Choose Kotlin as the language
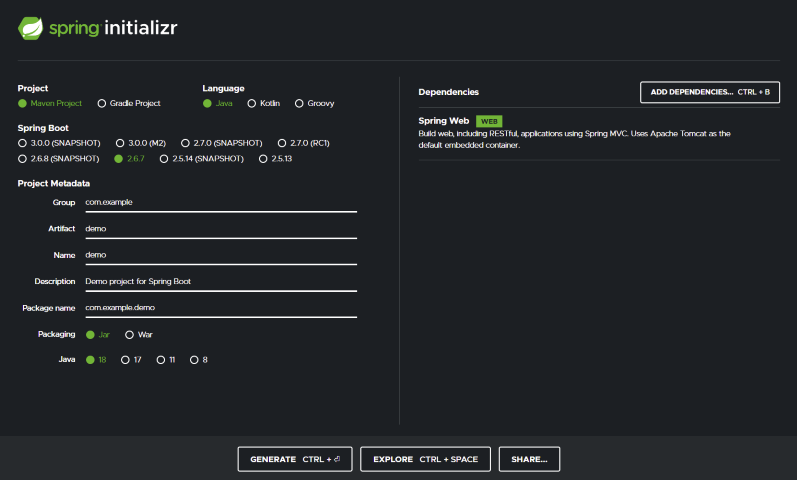Screen dimensions: 797x480 point(252,103)
